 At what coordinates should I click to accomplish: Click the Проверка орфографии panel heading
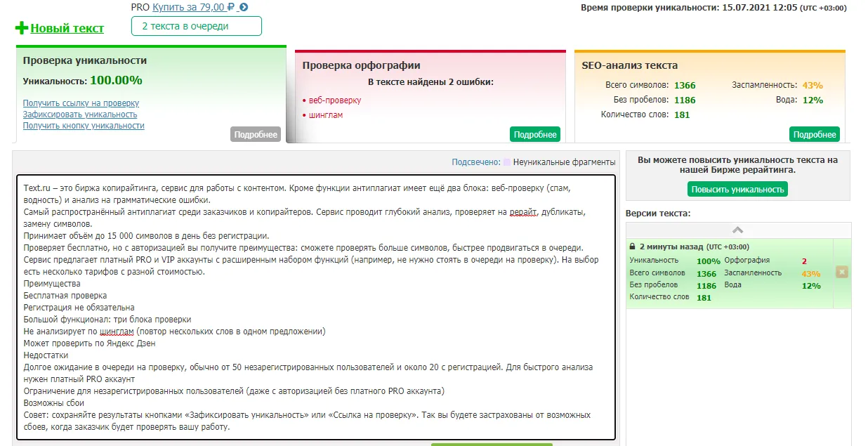pyautogui.click(x=362, y=65)
